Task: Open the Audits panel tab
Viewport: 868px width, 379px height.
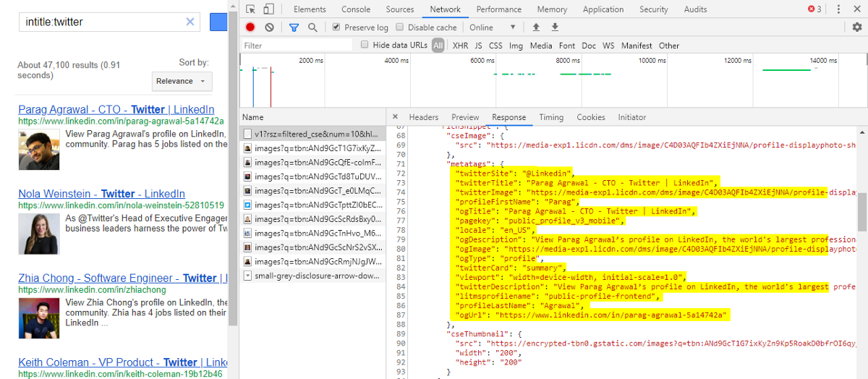Action: 696,9
